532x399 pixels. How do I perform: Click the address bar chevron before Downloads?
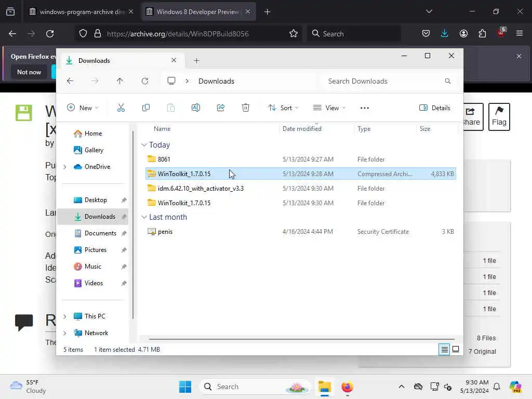click(187, 81)
